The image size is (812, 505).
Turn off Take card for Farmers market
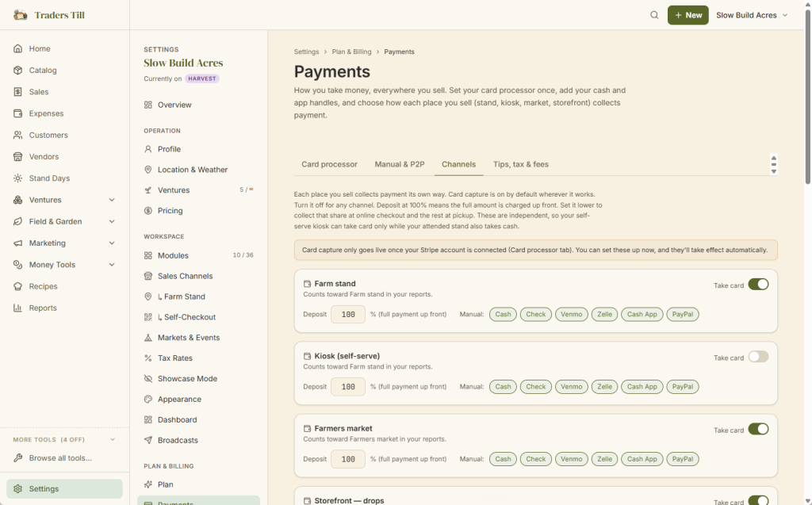coord(758,430)
